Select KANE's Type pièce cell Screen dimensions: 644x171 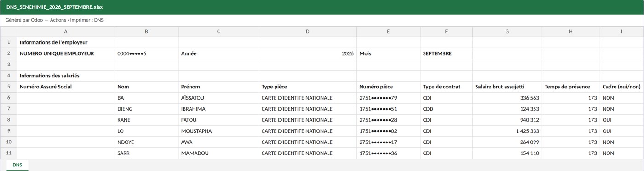(x=308, y=120)
